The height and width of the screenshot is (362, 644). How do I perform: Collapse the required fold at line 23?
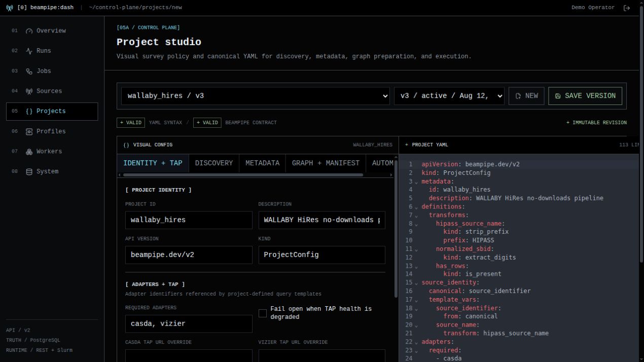point(416,350)
